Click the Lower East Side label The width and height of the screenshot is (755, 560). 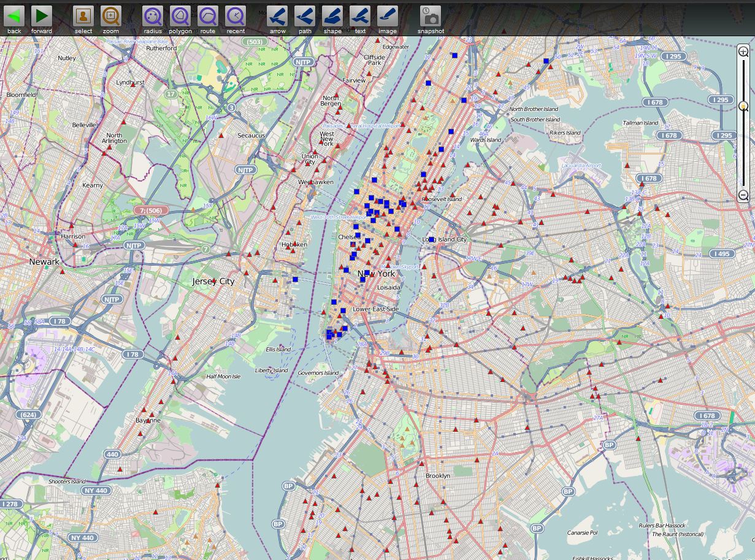[x=375, y=309]
